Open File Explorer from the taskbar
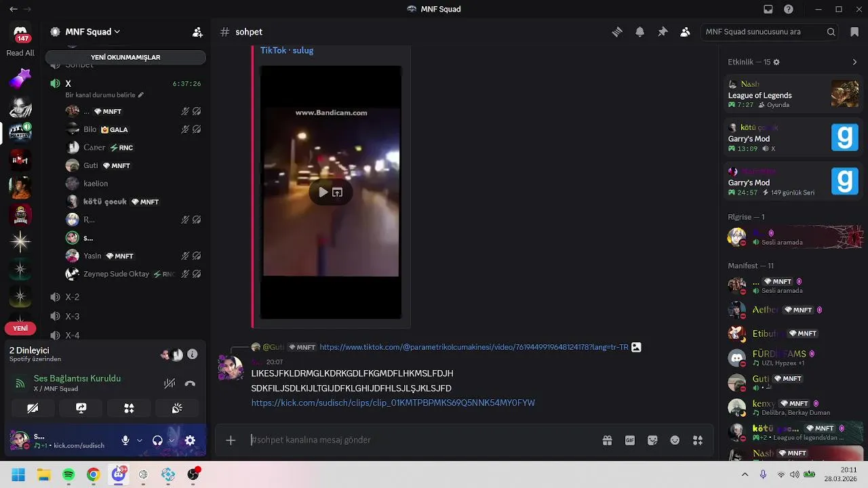 43,475
